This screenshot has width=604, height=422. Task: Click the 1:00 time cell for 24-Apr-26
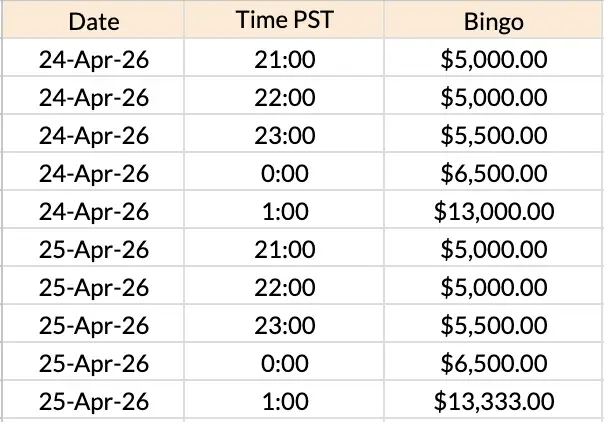(x=286, y=211)
